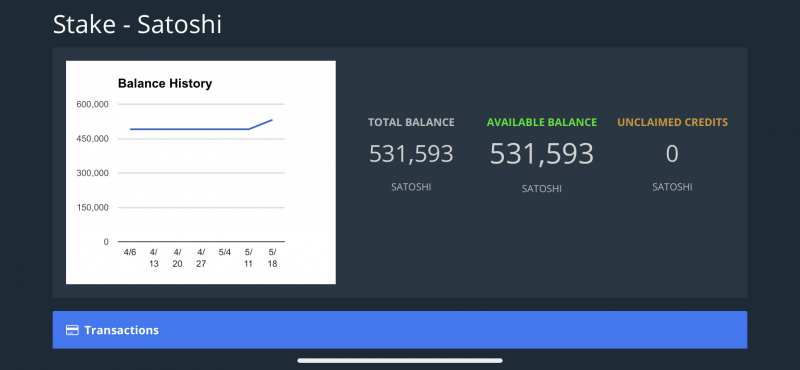Tap the home indicator bar at bottom
This screenshot has height=370, width=800.
click(x=400, y=360)
